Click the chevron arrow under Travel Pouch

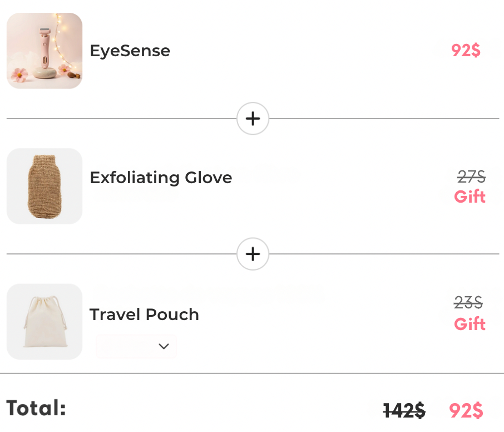(x=164, y=346)
